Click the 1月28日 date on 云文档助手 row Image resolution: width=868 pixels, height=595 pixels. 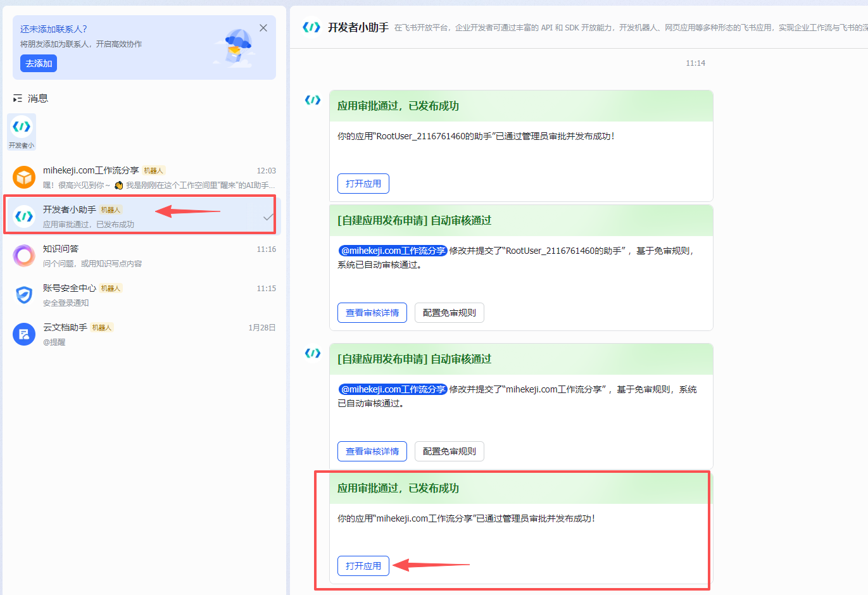(x=262, y=328)
